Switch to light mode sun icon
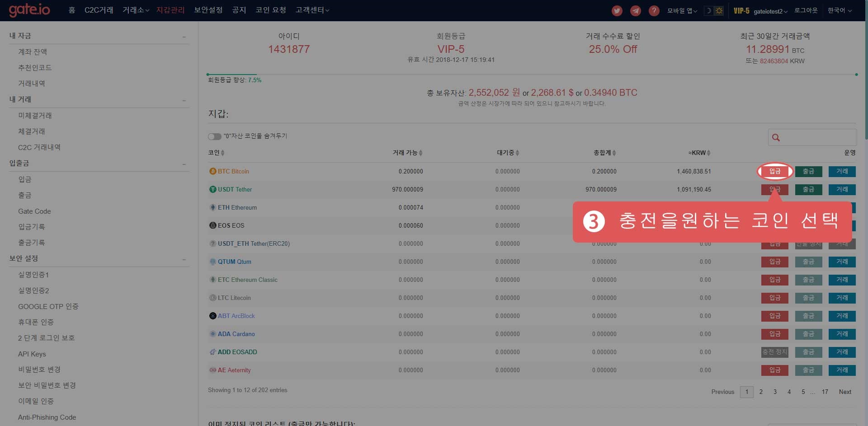Viewport: 868px width, 426px height. pos(719,11)
